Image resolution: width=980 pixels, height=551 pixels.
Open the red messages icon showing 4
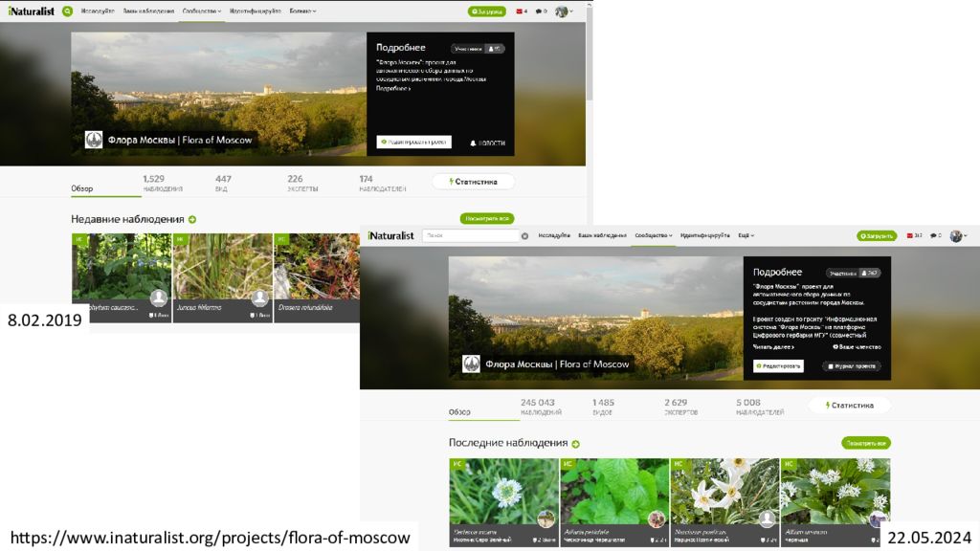(x=522, y=11)
